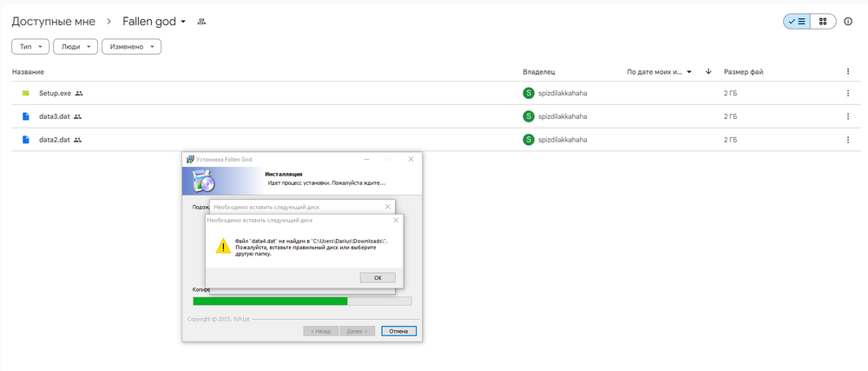Open the По дате моих sort dropdown

pyautogui.click(x=660, y=72)
